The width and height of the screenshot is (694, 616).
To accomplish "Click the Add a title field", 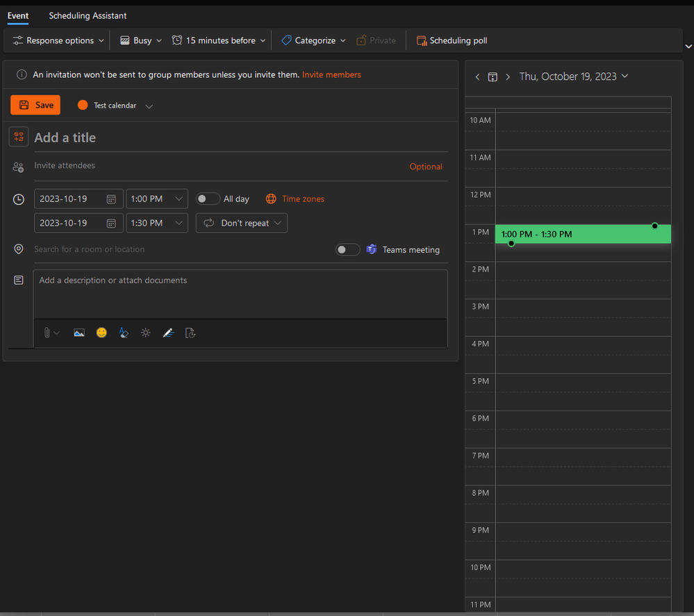I will pyautogui.click(x=241, y=138).
